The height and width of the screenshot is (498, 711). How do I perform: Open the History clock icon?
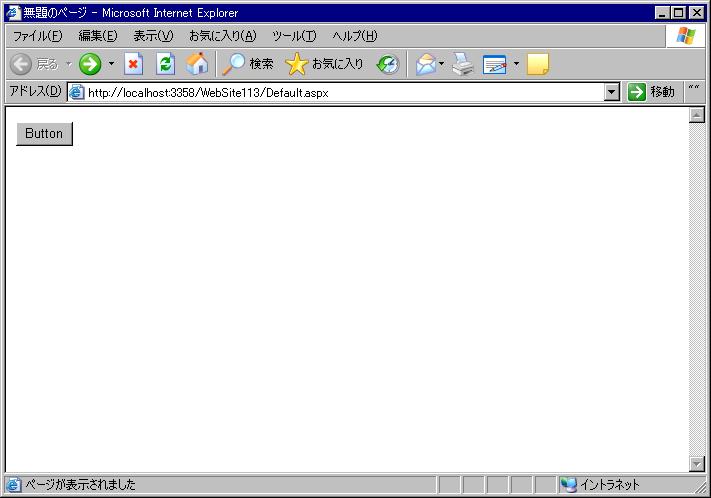[x=388, y=64]
